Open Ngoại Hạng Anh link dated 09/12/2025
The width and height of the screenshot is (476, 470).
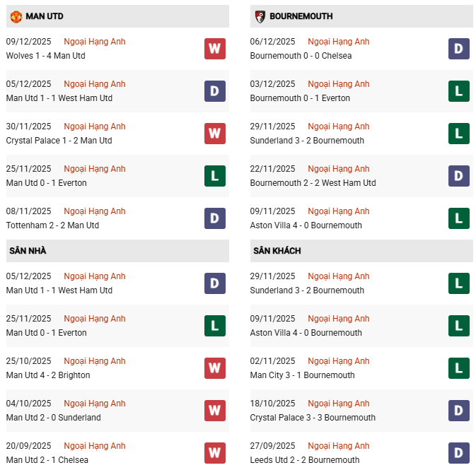pyautogui.click(x=95, y=42)
